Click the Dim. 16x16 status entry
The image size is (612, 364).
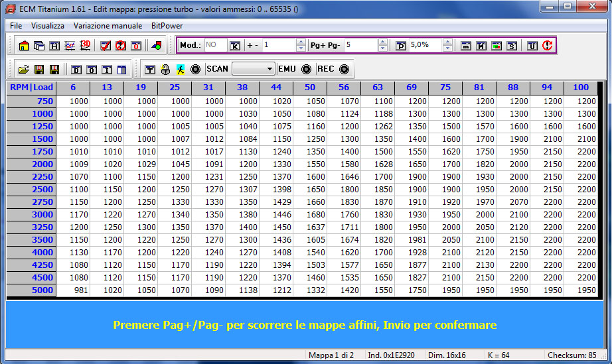click(447, 355)
